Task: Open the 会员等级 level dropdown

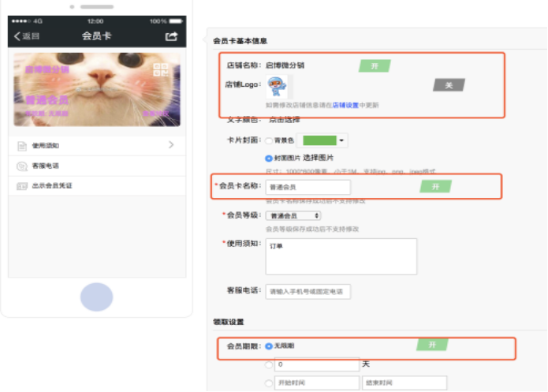Action: tap(293, 215)
